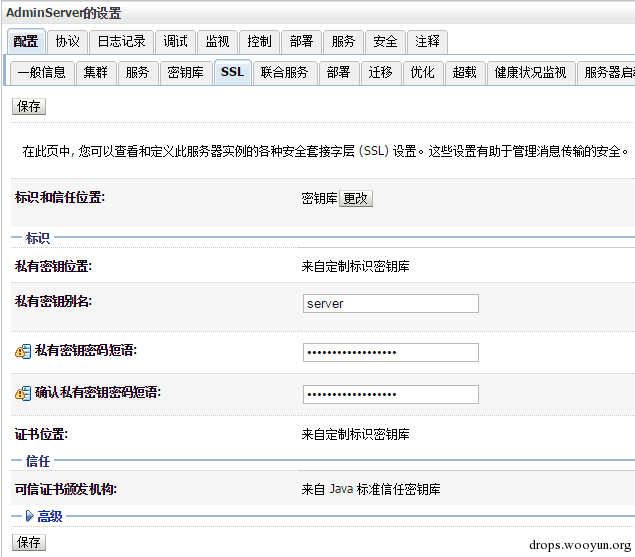Click the 私有密钥别名 input field

(391, 303)
